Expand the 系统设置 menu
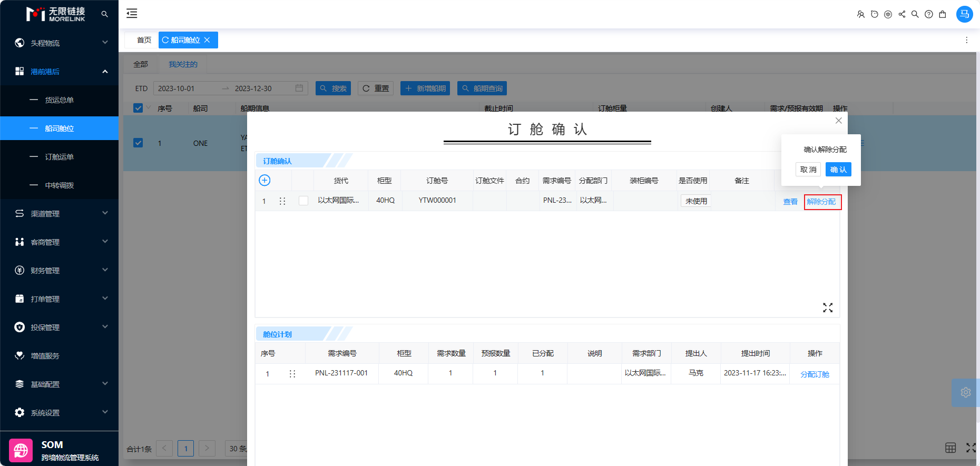980x466 pixels. [59, 412]
